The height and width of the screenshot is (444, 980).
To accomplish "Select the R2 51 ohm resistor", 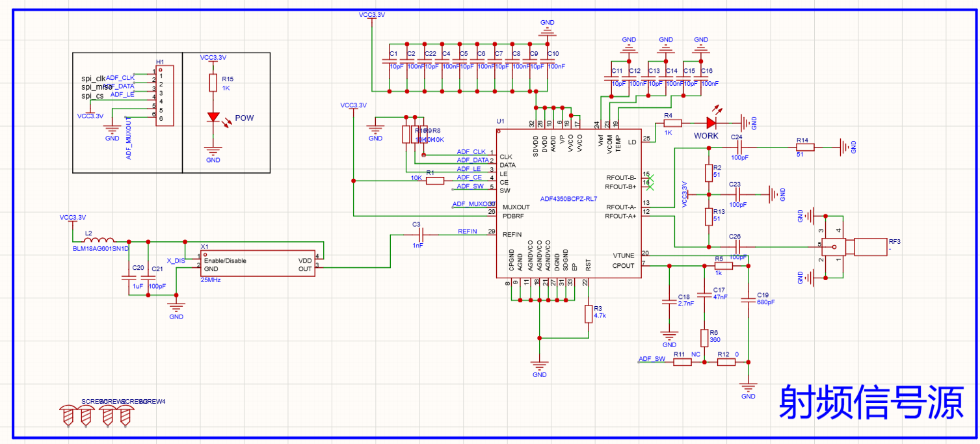I will (709, 173).
